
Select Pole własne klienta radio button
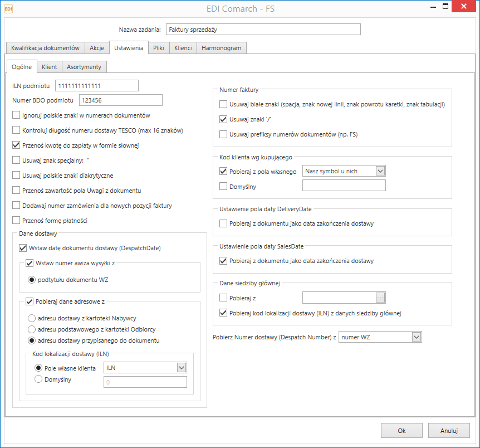coord(38,368)
